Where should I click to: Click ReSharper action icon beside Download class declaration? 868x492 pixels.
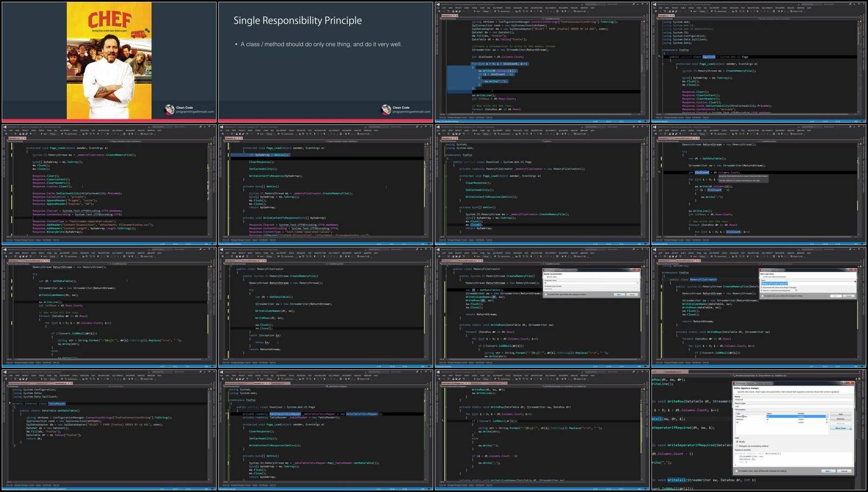[x=660, y=56]
